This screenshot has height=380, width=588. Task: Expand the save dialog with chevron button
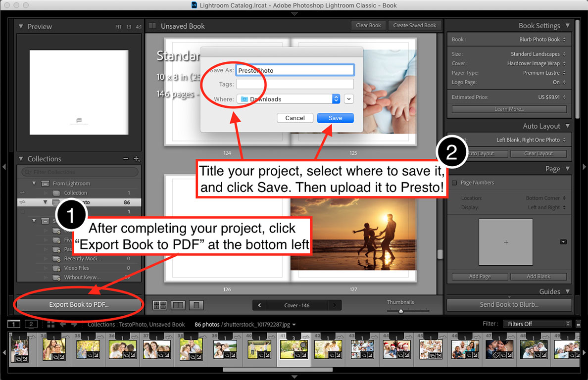pyautogui.click(x=349, y=99)
